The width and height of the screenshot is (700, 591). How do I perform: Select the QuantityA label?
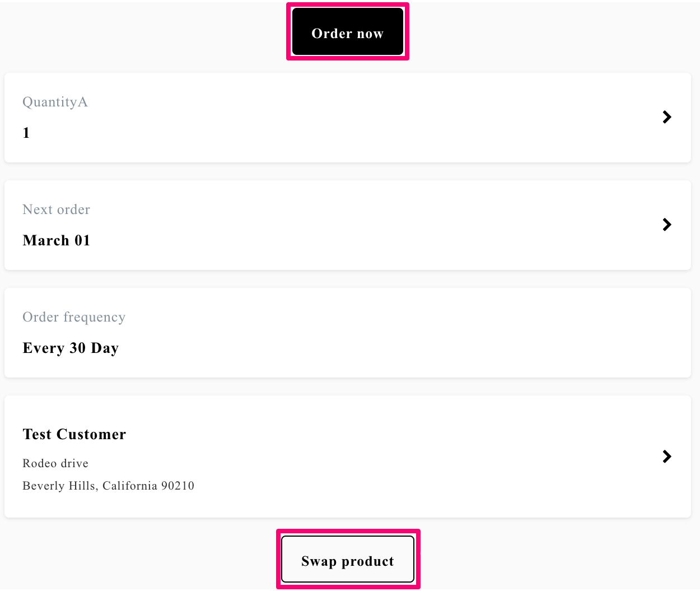click(x=55, y=102)
